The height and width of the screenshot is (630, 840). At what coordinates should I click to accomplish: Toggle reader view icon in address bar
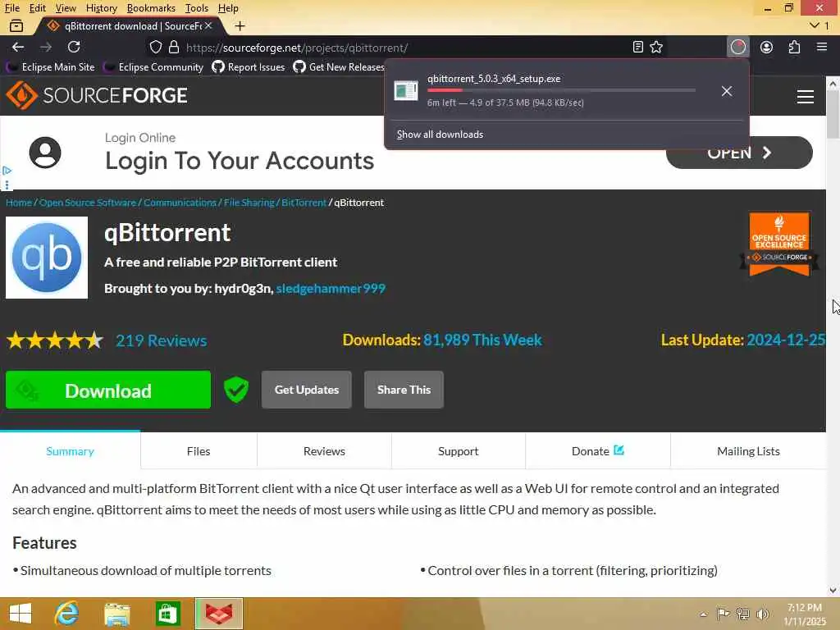coord(637,47)
